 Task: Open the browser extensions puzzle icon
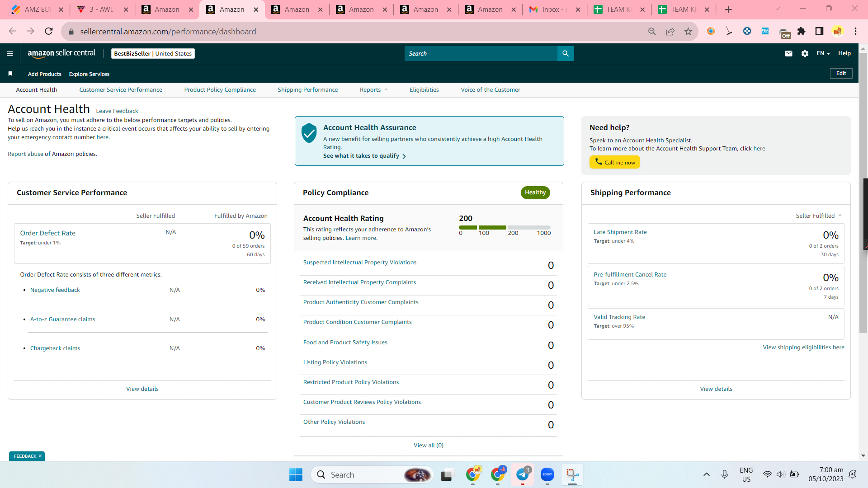pyautogui.click(x=801, y=31)
